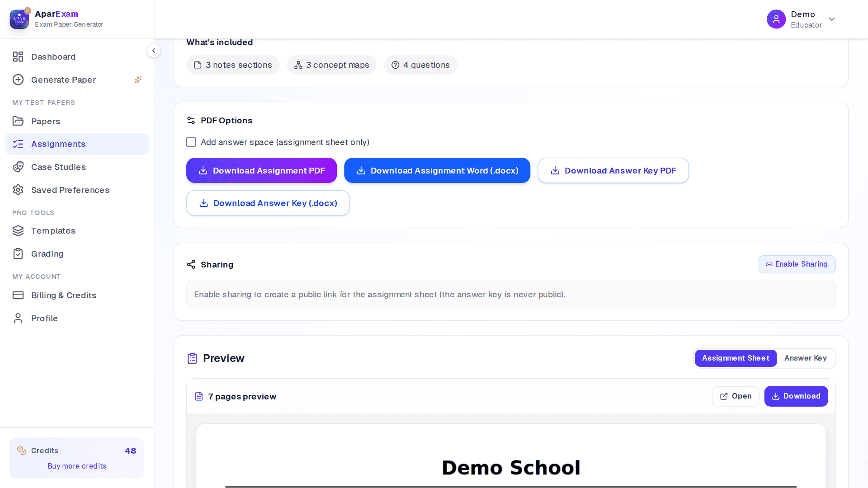
Task: Click the PDF Options sliders icon
Action: (191, 121)
